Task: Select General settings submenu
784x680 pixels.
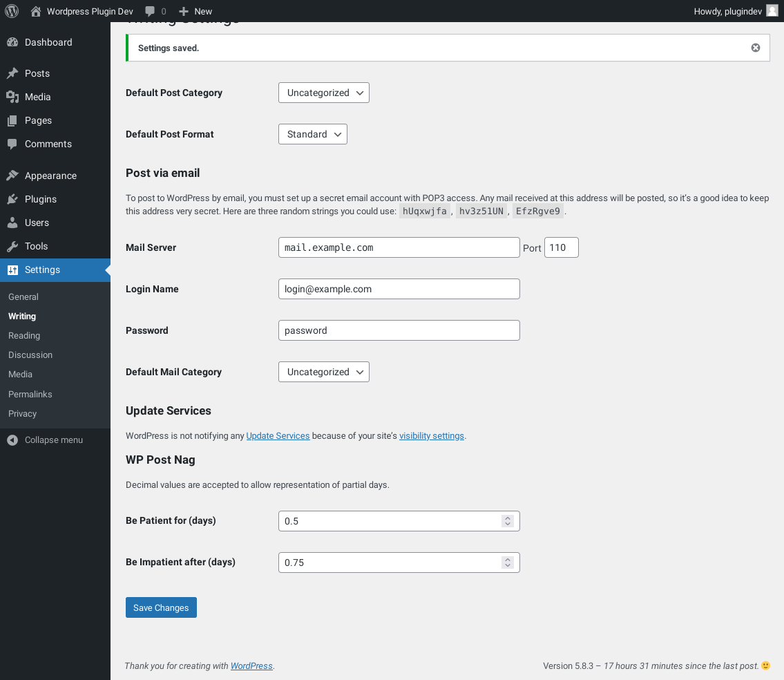Action: (x=23, y=296)
